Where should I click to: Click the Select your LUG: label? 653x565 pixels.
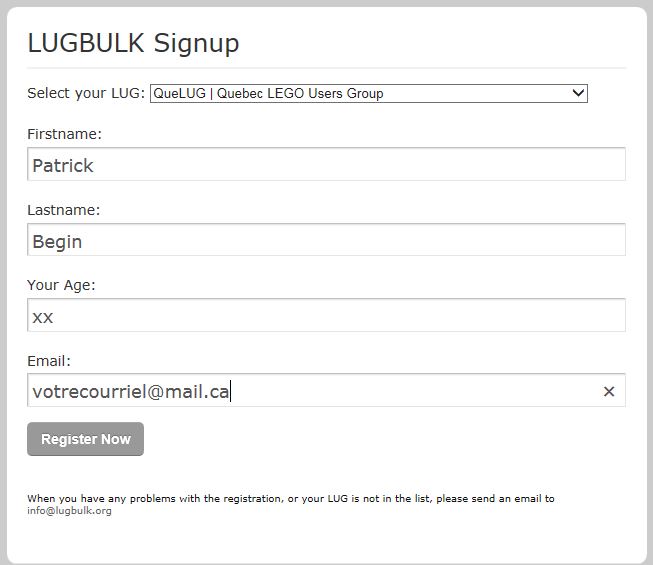click(x=86, y=94)
